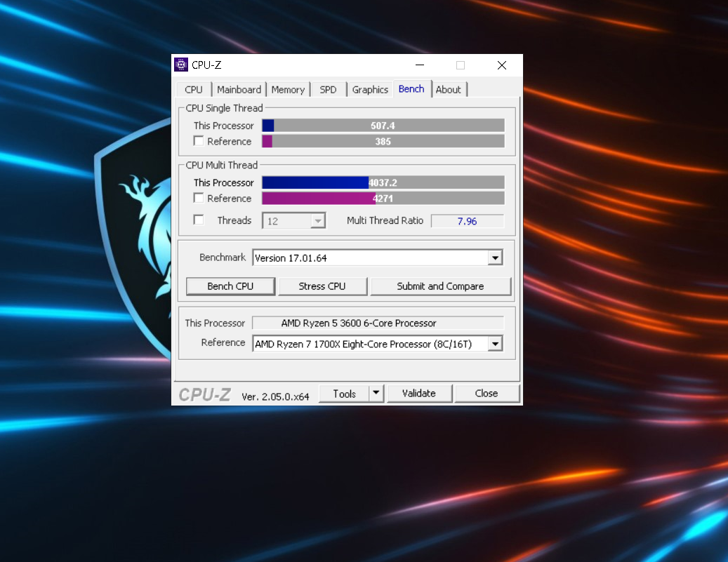Click the Tools button
Viewport: 728px width, 562px height.
pyautogui.click(x=344, y=394)
